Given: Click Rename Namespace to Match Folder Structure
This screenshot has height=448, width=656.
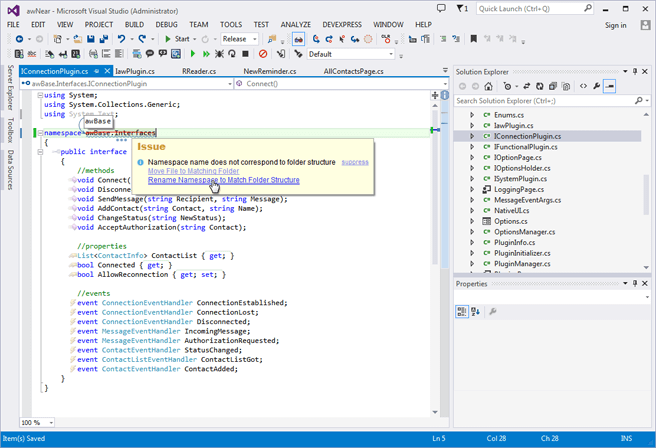Looking at the screenshot, I should [x=223, y=180].
